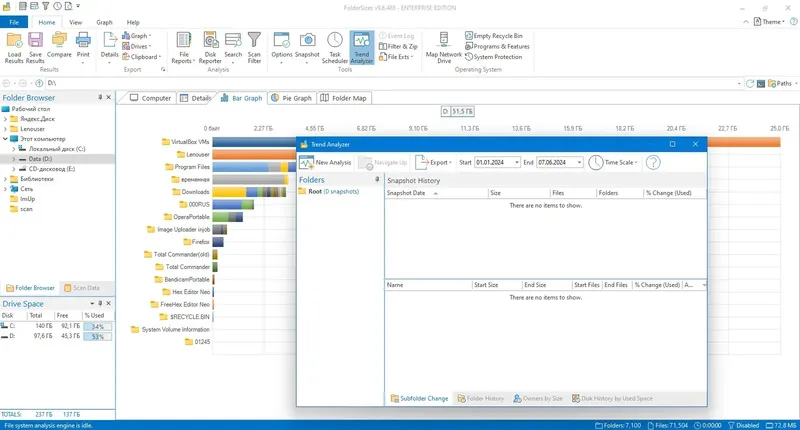Switch to the Graph ribbon tab

104,22
